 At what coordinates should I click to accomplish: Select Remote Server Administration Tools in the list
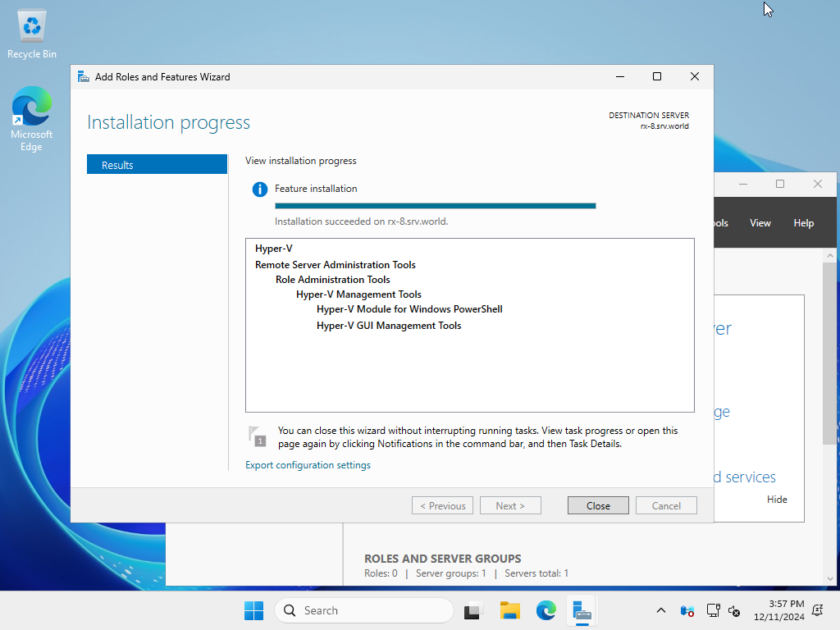coord(336,265)
